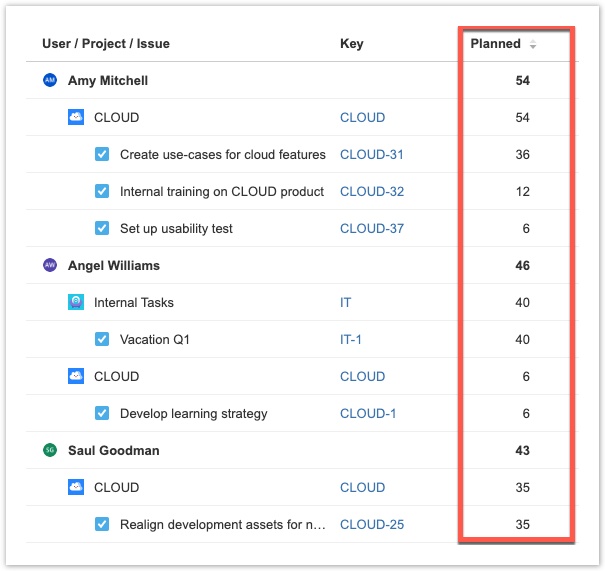Click Angel Williams' purple avatar icon
605x571 pixels.
point(50,266)
